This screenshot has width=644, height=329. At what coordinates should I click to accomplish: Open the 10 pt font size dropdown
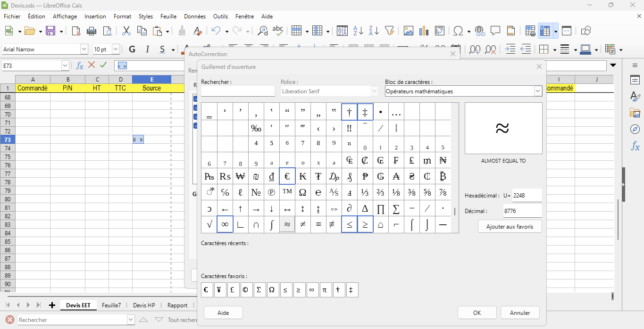pyautogui.click(x=116, y=49)
